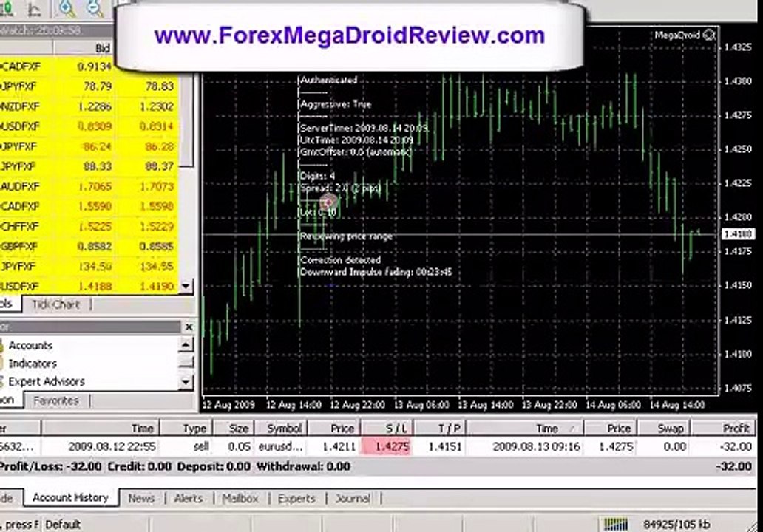This screenshot has height=532, width=763.
Task: Open Accounts in the Navigator tree
Action: (x=30, y=345)
